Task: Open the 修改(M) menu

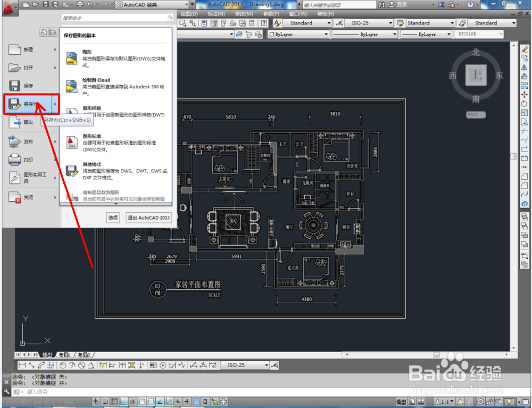Action: pos(244,14)
